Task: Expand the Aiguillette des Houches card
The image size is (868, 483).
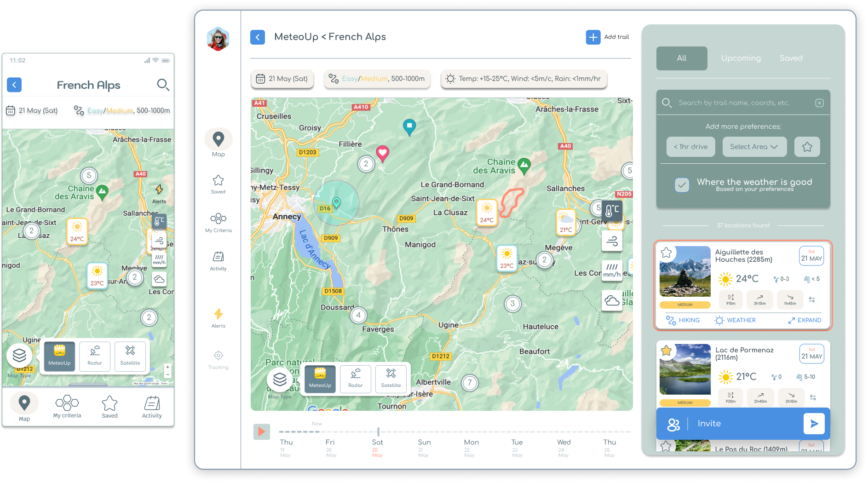Action: 805,320
